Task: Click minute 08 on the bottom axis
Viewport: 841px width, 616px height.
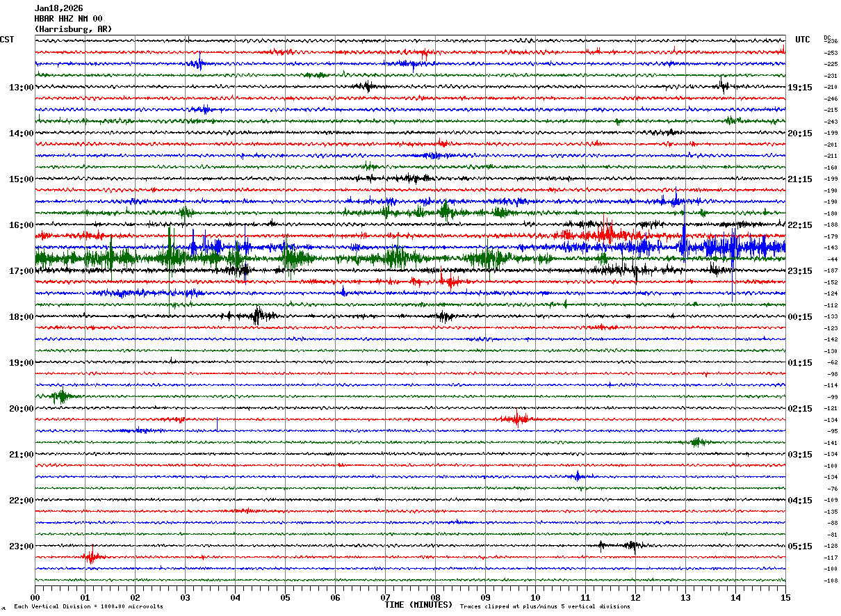Action: 436,597
